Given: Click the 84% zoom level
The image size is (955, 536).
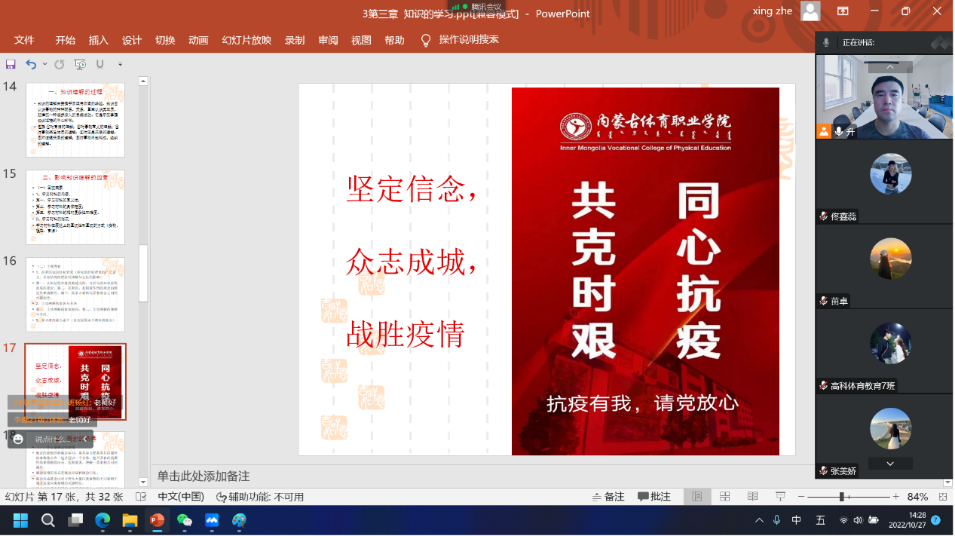Looking at the screenshot, I should [917, 497].
